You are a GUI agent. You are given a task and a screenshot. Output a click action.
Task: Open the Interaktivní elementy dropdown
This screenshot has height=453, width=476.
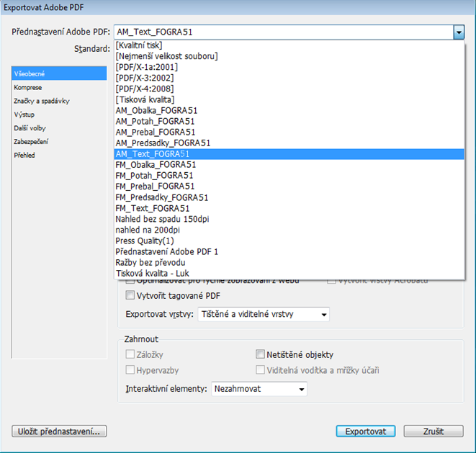point(301,389)
